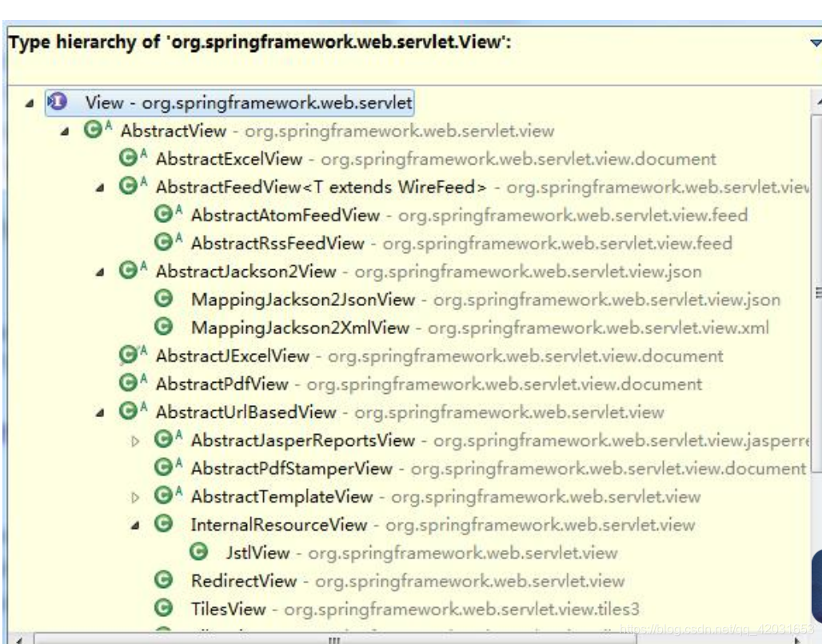Select the MappingJackson2JsonView tree row
The height and width of the screenshot is (644, 822).
point(467,299)
